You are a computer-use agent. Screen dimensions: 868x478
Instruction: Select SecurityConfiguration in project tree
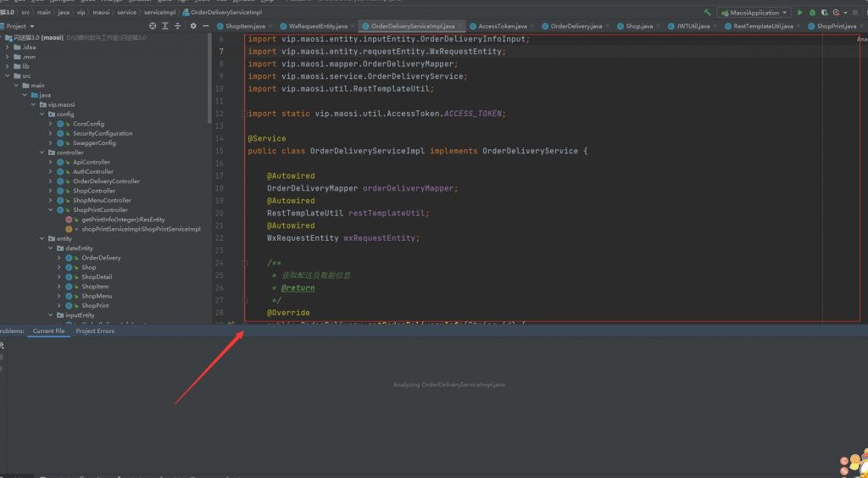point(103,133)
